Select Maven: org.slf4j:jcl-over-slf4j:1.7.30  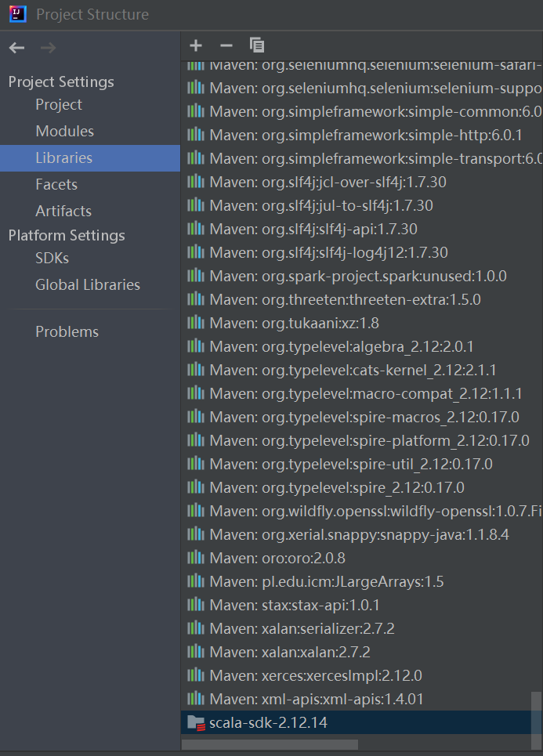(x=362, y=182)
